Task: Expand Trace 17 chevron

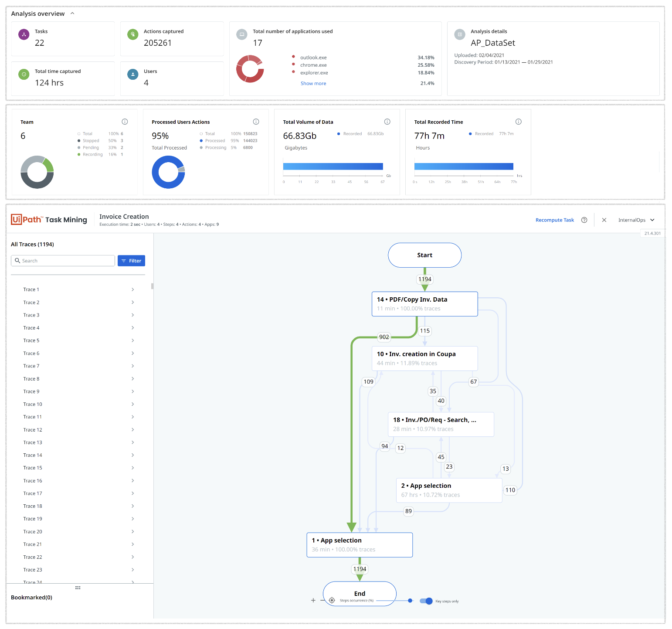Action: 133,493
